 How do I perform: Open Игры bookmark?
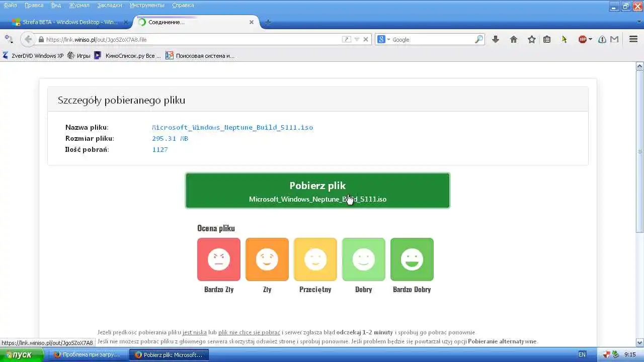pyautogui.click(x=79, y=56)
